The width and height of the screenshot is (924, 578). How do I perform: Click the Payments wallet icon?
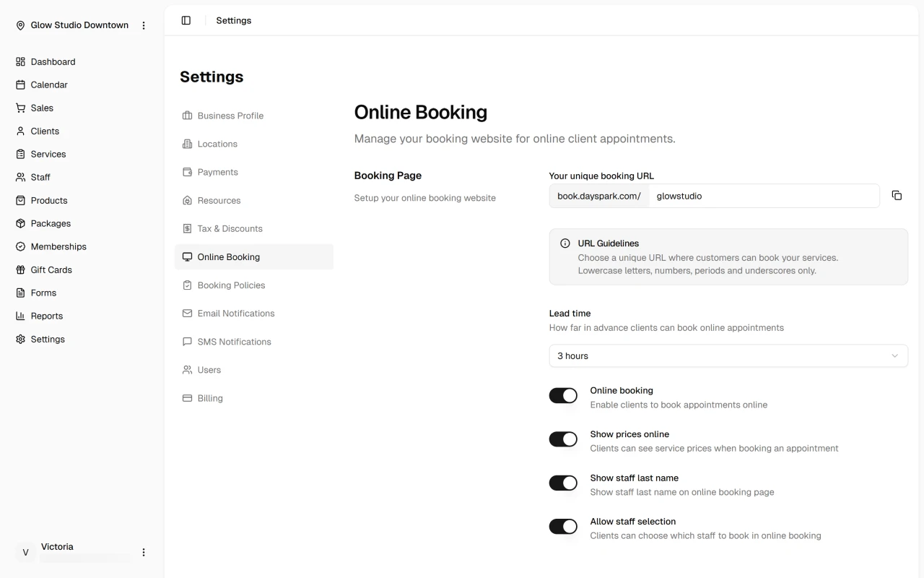click(x=187, y=172)
